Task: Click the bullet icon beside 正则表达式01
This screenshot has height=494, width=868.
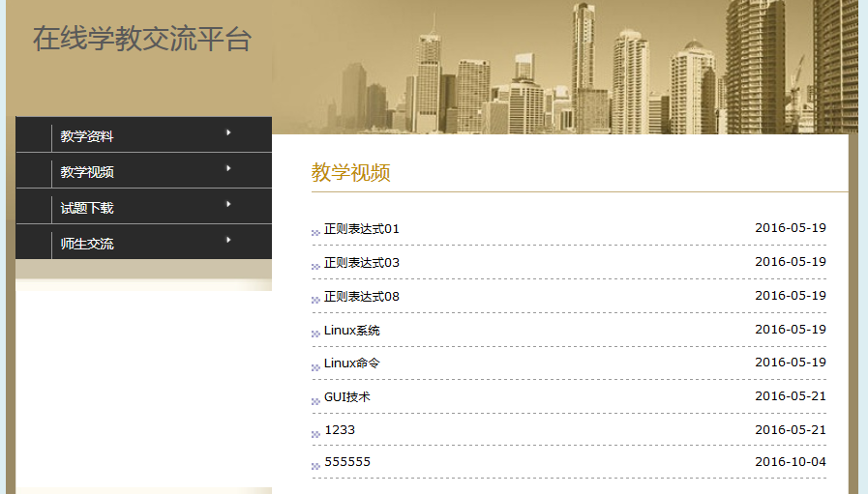Action: 315,233
